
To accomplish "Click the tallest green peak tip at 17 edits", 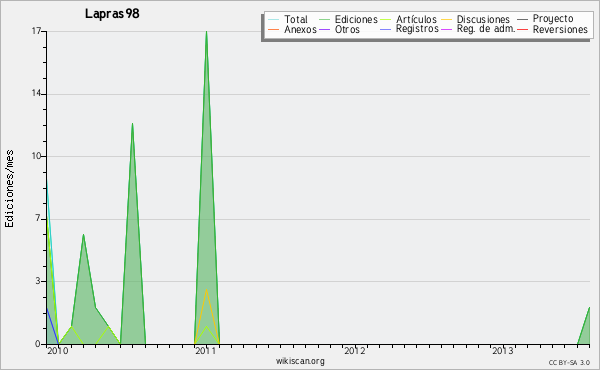I will point(207,32).
